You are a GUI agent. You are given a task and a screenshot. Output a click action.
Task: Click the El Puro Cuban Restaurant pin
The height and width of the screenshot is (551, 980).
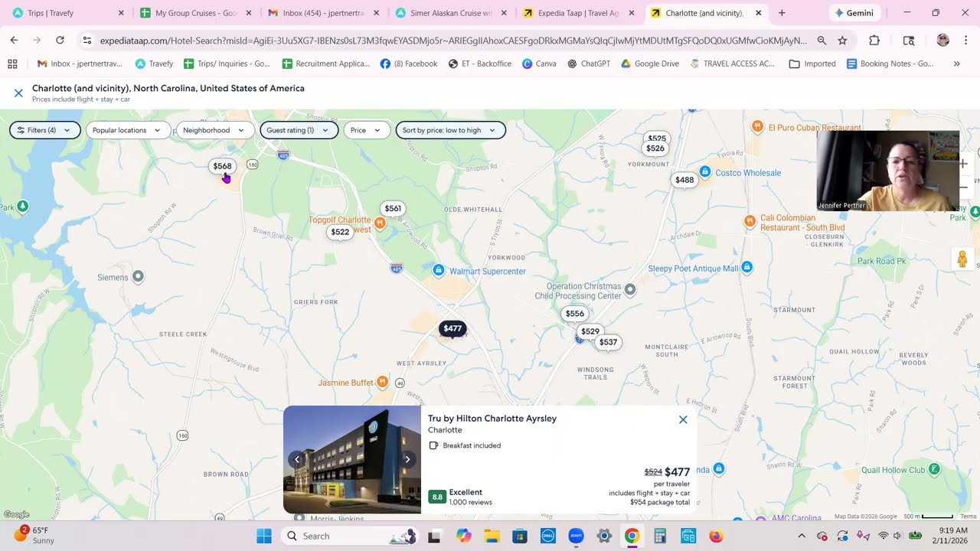[x=757, y=126]
